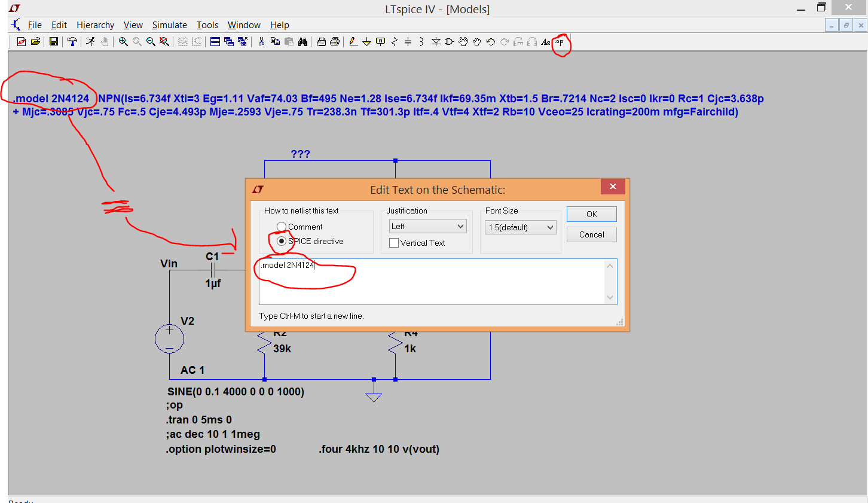Image resolution: width=868 pixels, height=503 pixels.
Task: Close the Edit Text on the Schematic dialog
Action: [x=613, y=187]
